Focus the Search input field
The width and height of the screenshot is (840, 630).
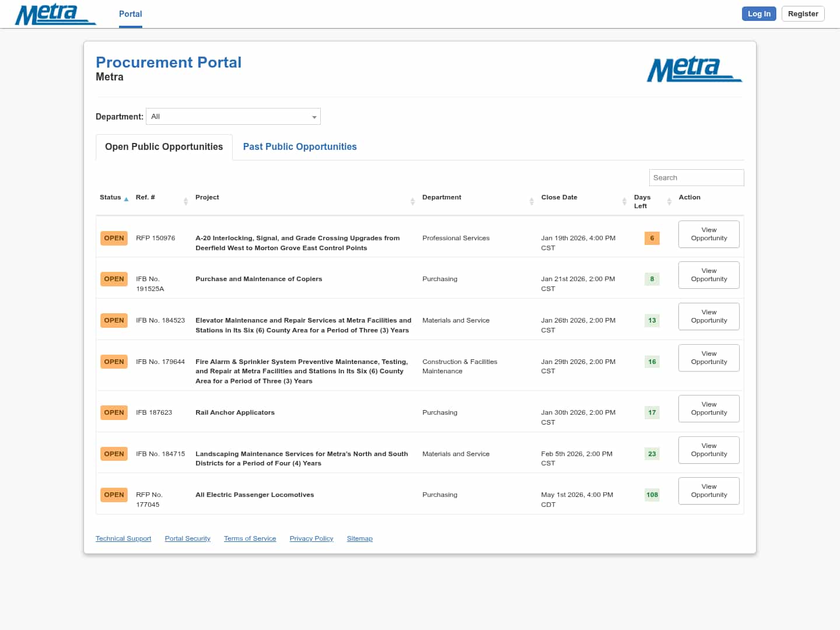696,178
